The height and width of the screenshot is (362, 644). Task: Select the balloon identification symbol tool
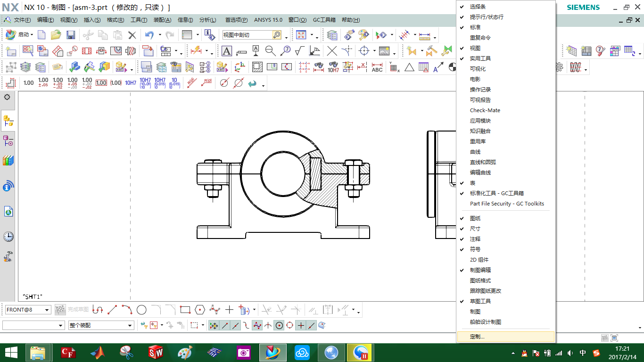(285, 51)
